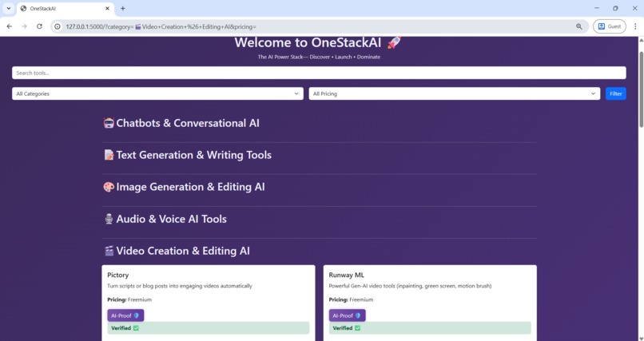Click the blue Filter button

point(616,93)
